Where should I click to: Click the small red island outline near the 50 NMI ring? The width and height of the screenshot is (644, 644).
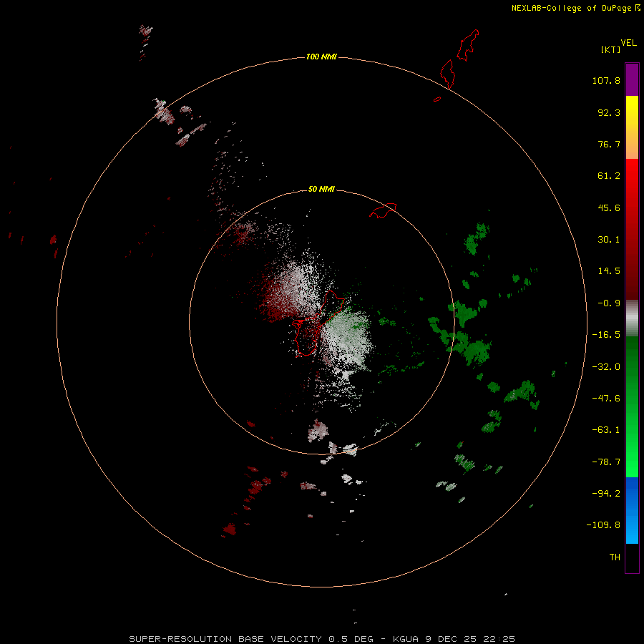coord(383,210)
